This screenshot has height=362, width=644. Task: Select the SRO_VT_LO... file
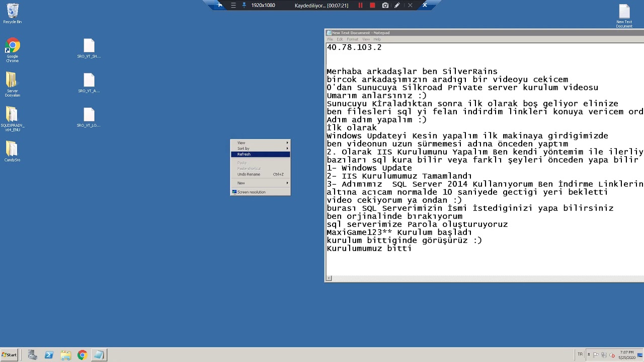[x=89, y=118]
